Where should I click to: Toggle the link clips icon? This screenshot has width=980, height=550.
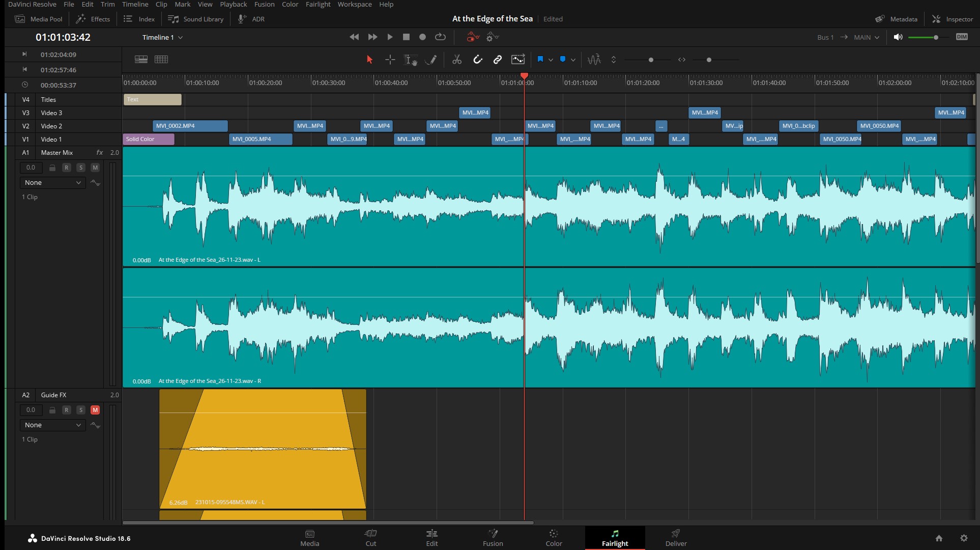(x=498, y=60)
